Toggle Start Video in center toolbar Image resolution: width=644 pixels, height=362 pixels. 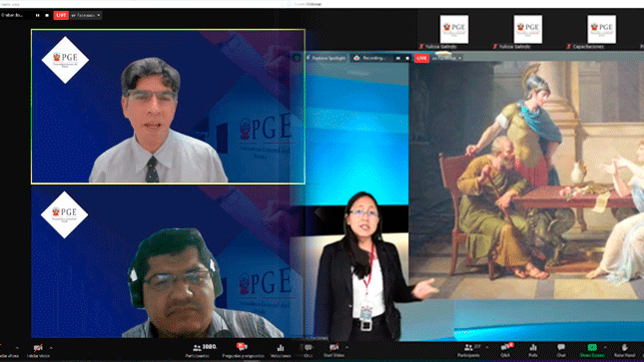pyautogui.click(x=333, y=350)
